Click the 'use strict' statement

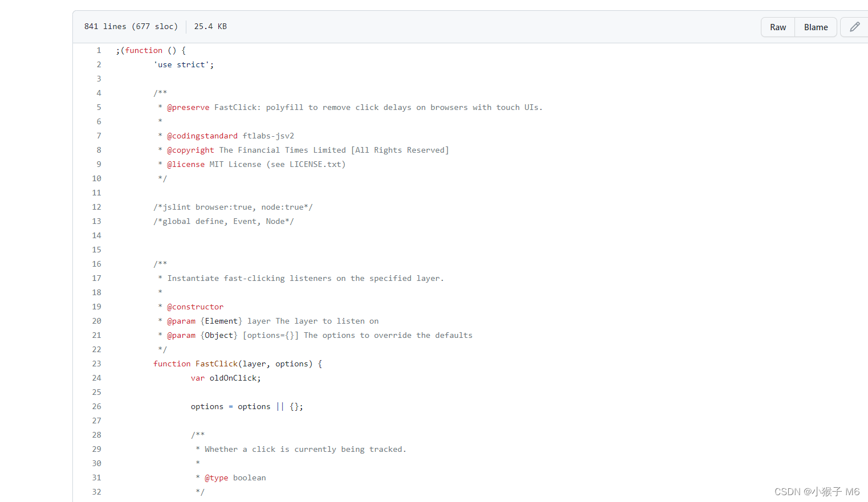184,64
